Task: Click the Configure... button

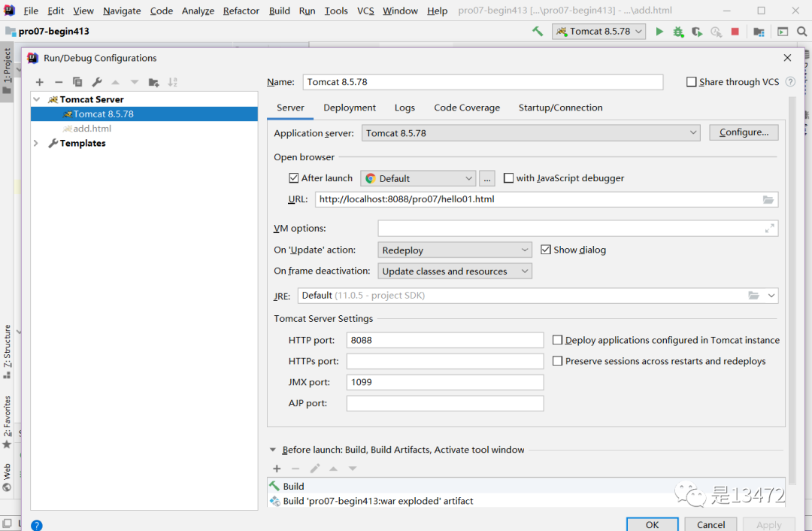Action: (744, 132)
